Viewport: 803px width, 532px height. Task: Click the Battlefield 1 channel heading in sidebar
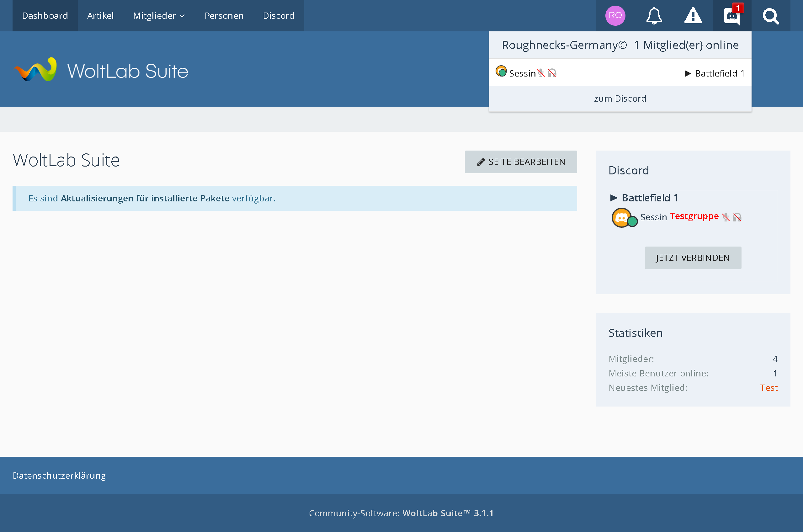click(650, 198)
